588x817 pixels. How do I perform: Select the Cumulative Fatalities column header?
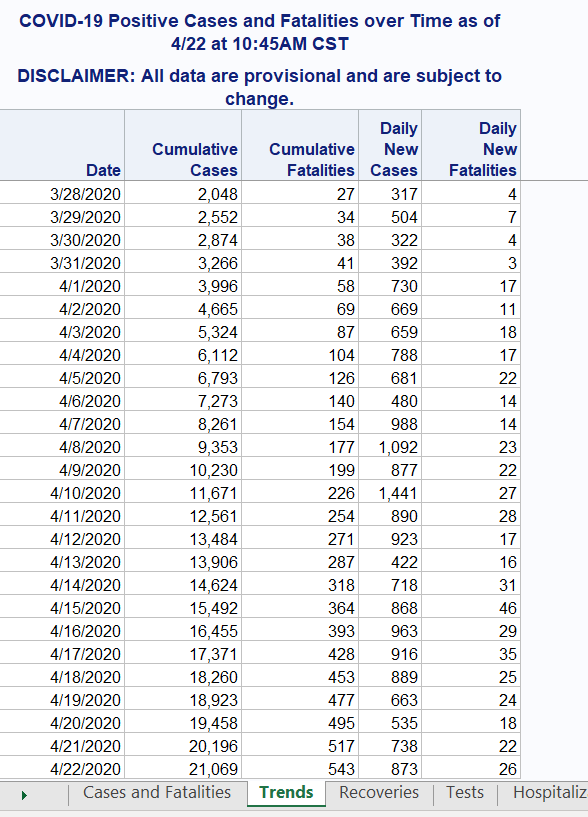pos(300,145)
